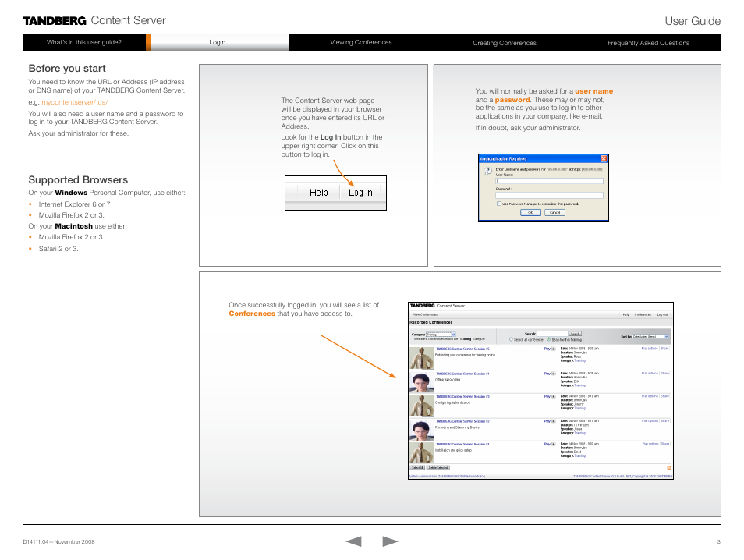Click the question mark dialog icon

[x=487, y=172]
